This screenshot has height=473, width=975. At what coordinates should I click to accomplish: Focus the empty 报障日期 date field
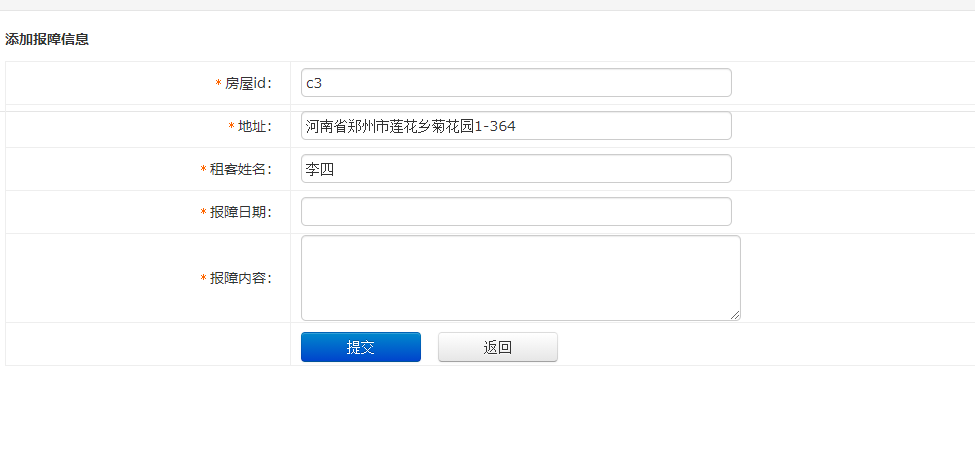pyautogui.click(x=516, y=211)
